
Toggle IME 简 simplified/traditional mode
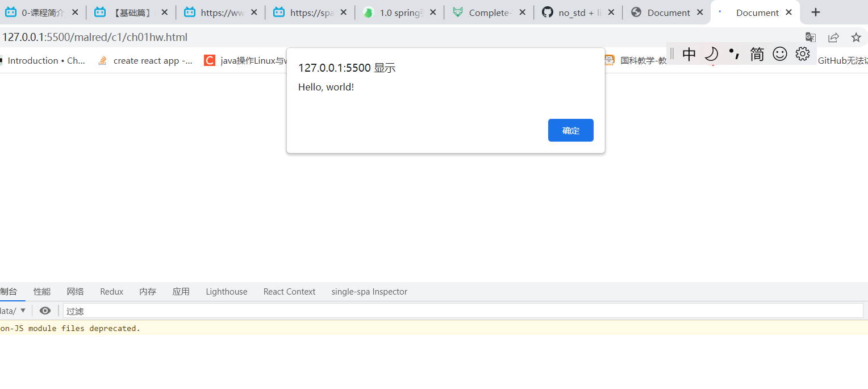tap(757, 54)
